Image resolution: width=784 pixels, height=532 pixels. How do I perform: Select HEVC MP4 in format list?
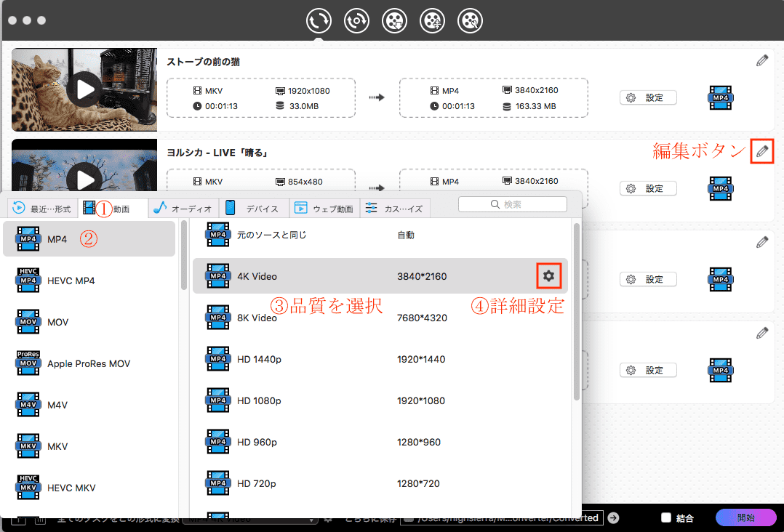click(x=71, y=281)
